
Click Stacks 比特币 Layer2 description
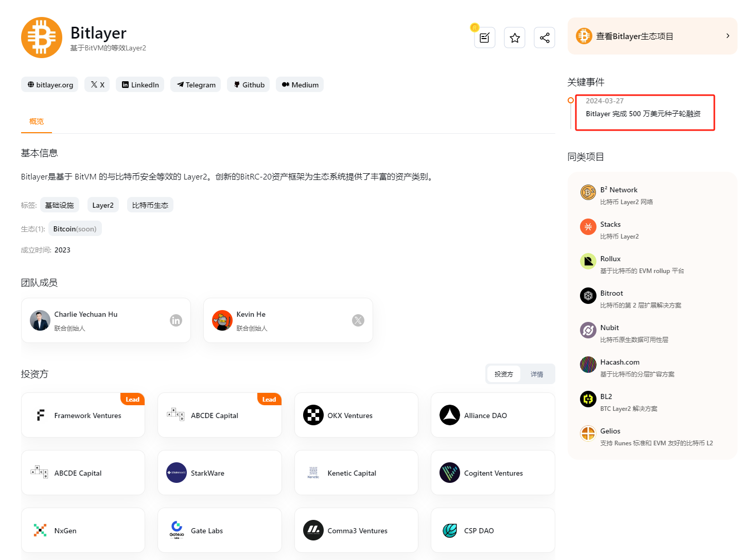620,237
